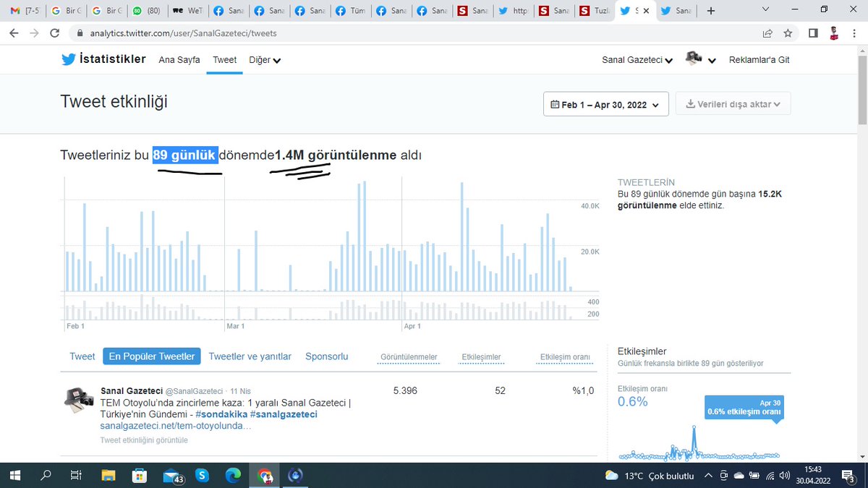868x488 pixels.
Task: Click the Chrome profile avatar icon
Action: [x=833, y=33]
